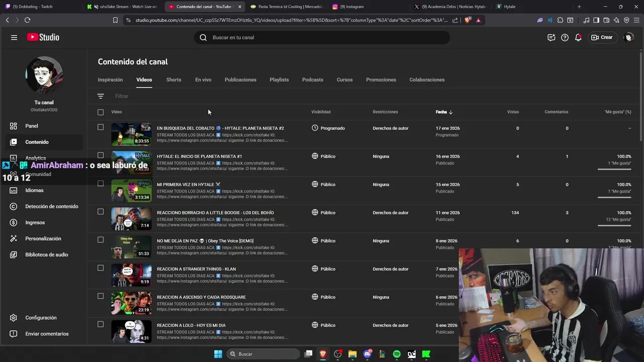Image resolution: width=644 pixels, height=362 pixels.
Task: Reload the browser page
Action: click(x=27, y=20)
